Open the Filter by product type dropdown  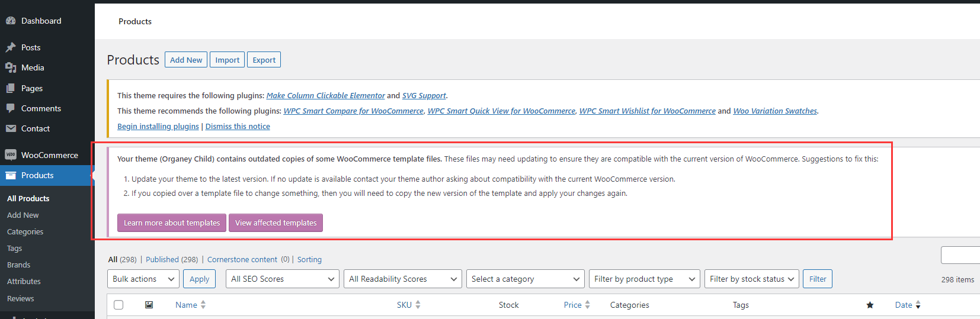coord(645,279)
